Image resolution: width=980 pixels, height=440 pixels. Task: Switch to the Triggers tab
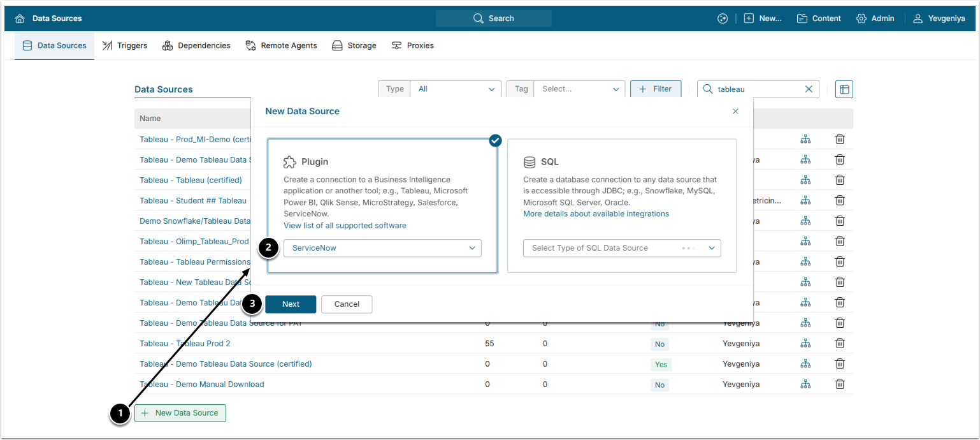tap(125, 45)
